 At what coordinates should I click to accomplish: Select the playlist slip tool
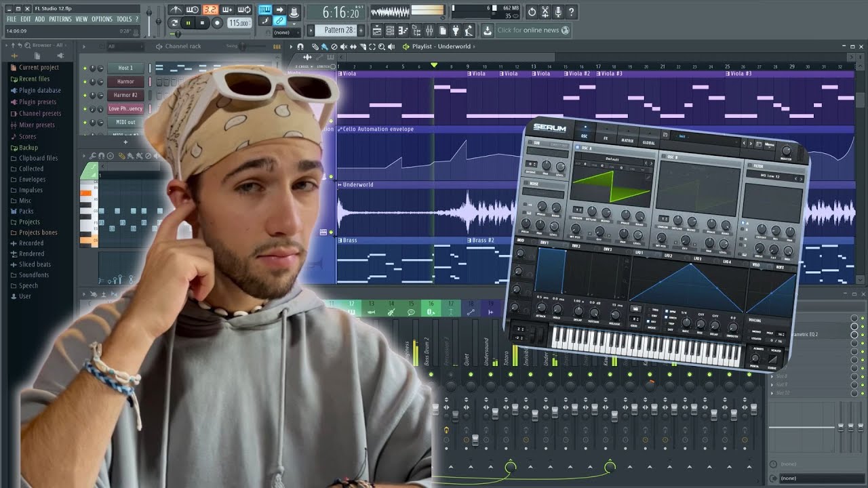[353, 47]
